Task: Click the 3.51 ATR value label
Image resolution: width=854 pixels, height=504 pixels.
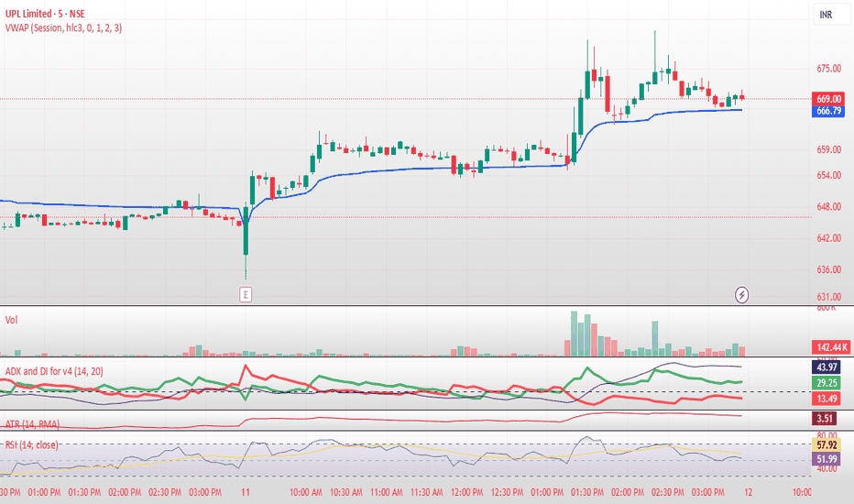Action: click(x=825, y=419)
